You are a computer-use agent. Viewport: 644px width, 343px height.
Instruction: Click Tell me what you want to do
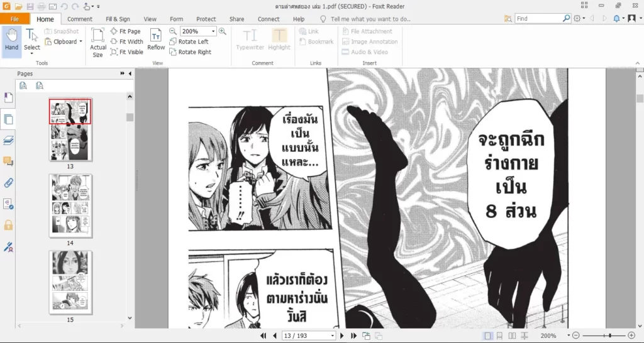point(370,19)
